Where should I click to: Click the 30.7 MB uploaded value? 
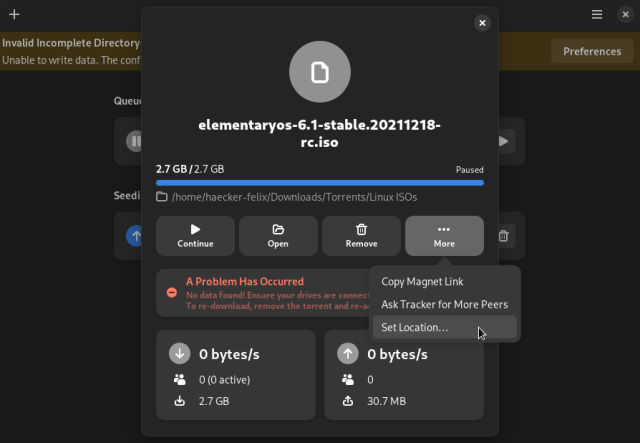pos(387,401)
